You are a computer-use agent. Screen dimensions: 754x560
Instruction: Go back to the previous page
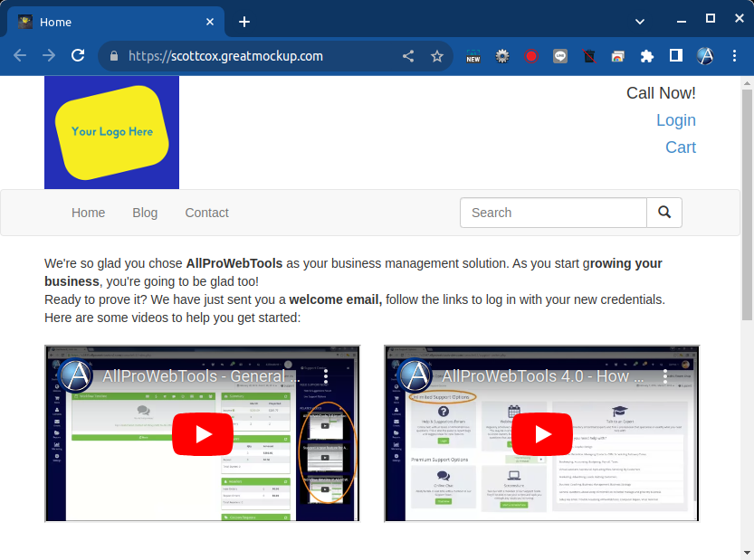point(20,56)
